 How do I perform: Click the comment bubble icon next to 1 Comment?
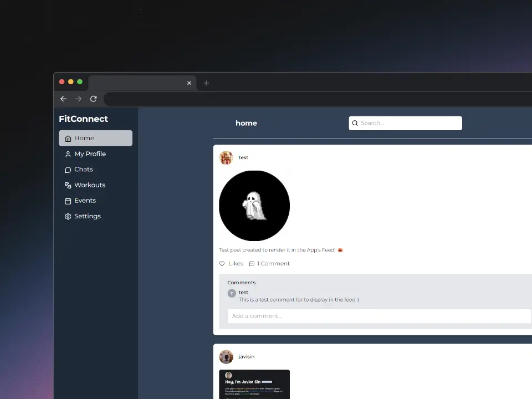[x=253, y=263]
